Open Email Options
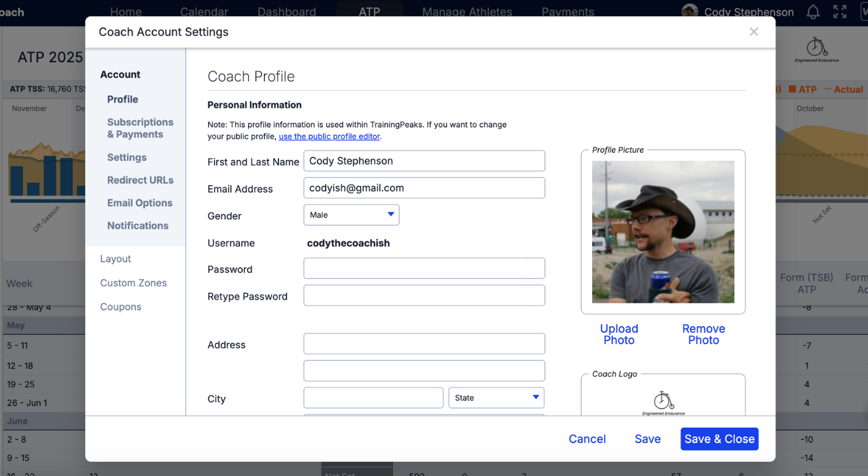Image resolution: width=868 pixels, height=476 pixels. coord(139,203)
